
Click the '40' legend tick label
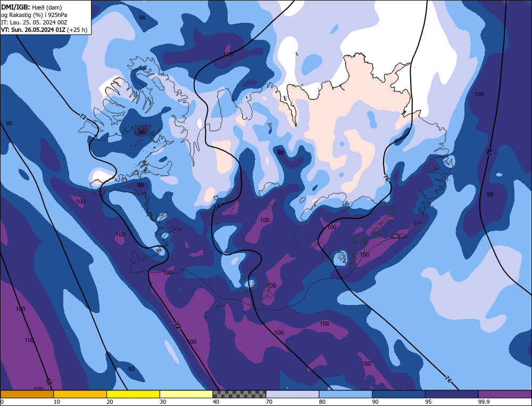216,402
